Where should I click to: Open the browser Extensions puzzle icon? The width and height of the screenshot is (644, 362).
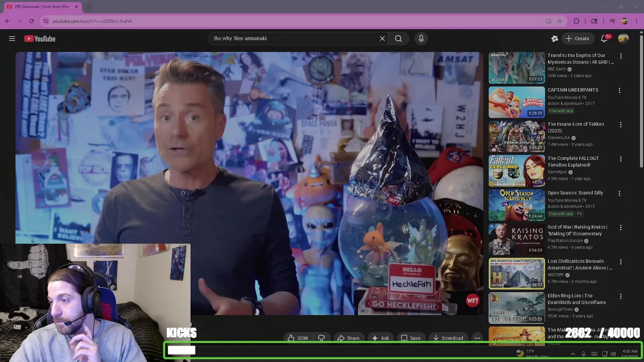pyautogui.click(x=577, y=21)
